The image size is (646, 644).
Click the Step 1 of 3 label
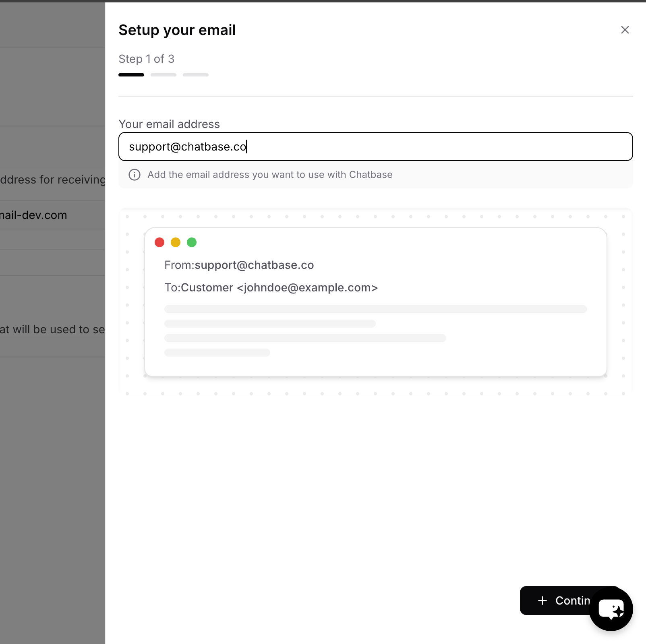(146, 59)
